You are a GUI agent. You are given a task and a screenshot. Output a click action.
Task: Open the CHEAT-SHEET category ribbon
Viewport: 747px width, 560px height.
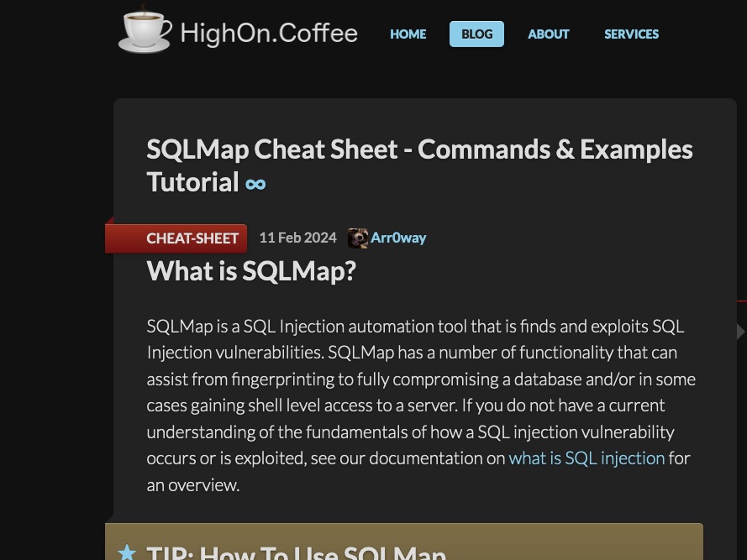pyautogui.click(x=176, y=238)
